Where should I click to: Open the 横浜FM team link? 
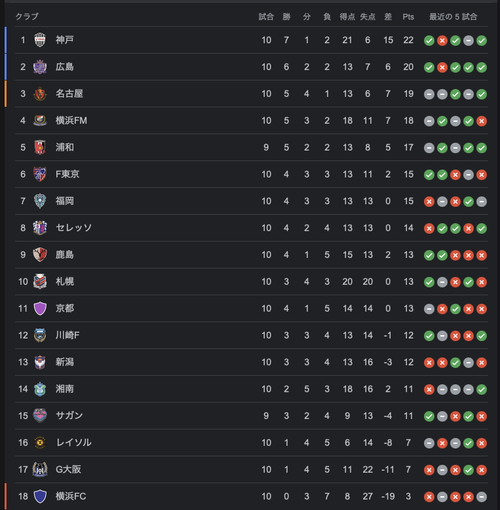point(71,121)
